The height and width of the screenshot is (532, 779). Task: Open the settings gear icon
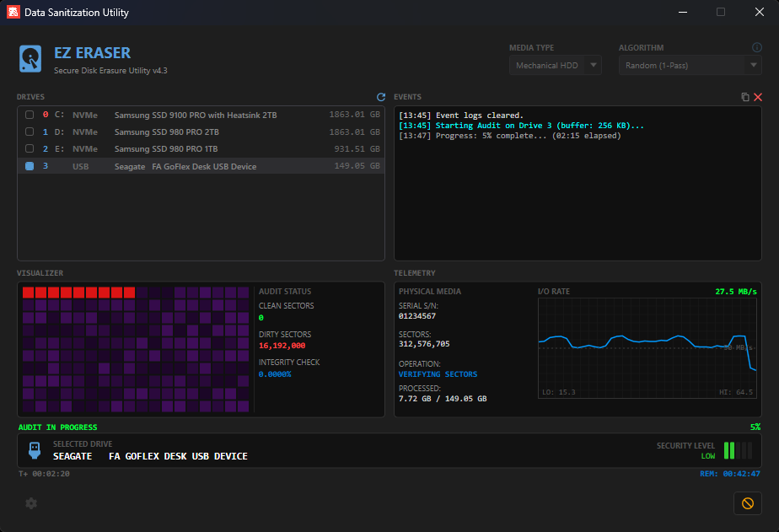31,503
